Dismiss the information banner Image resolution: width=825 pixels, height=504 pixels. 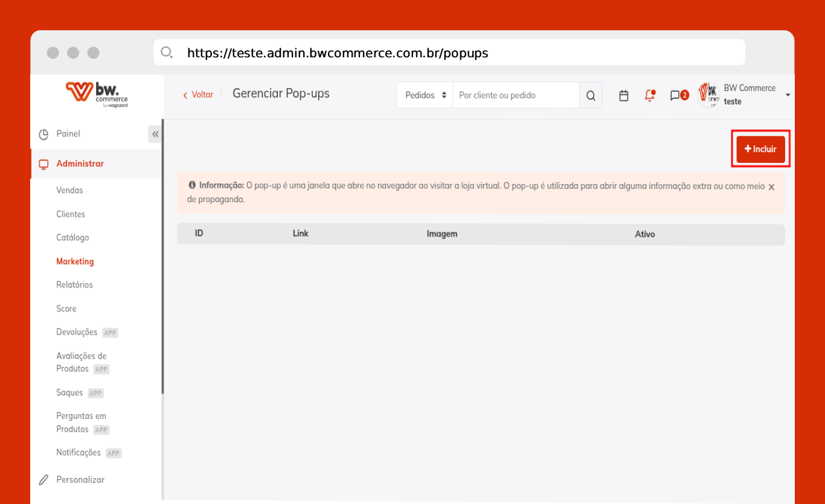tap(771, 187)
